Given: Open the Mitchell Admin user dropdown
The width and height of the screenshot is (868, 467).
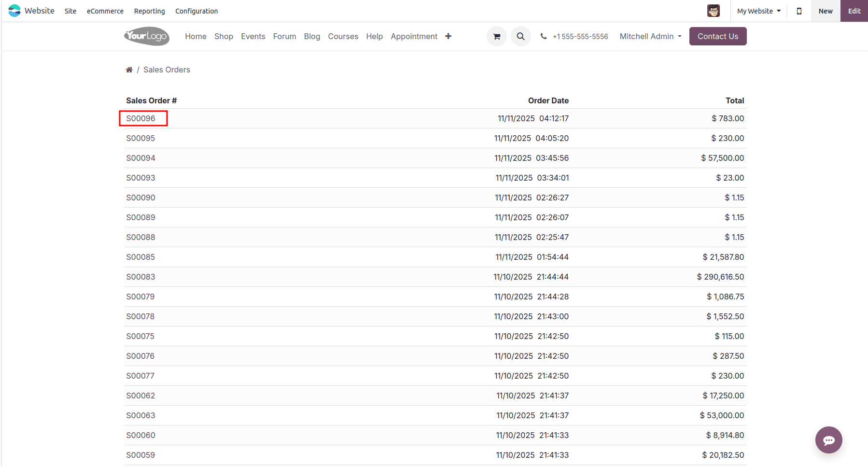Looking at the screenshot, I should 650,36.
